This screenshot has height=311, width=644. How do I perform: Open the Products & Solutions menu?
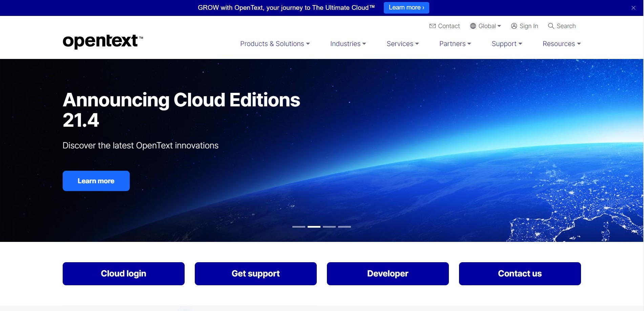tap(275, 44)
